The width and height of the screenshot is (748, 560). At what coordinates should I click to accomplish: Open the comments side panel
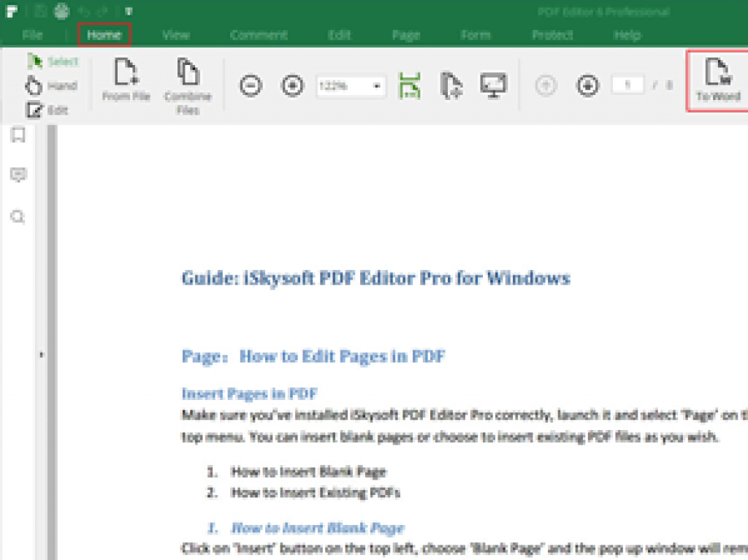click(x=18, y=174)
